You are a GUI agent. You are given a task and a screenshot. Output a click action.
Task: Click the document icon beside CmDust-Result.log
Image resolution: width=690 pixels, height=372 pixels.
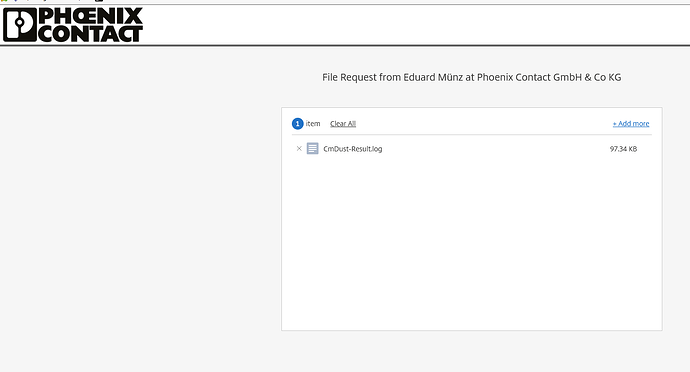pyautogui.click(x=312, y=148)
